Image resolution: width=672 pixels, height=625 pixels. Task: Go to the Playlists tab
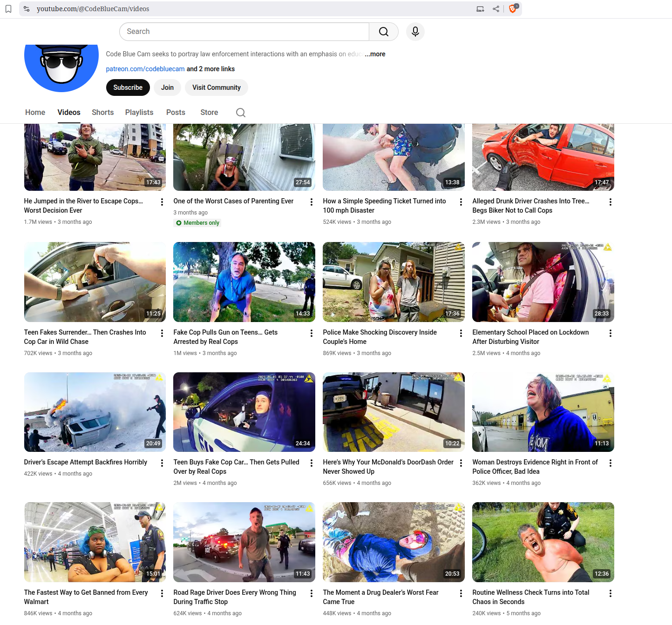pos(139,113)
